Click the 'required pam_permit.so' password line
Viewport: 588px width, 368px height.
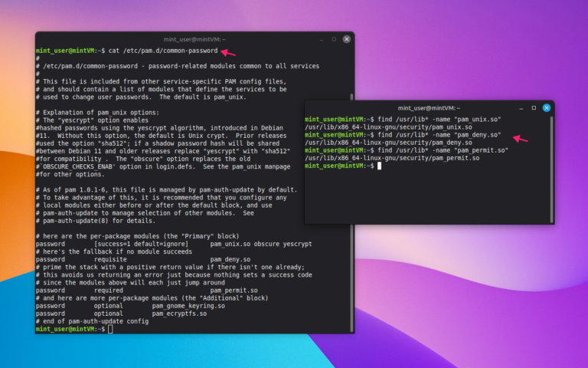point(147,291)
